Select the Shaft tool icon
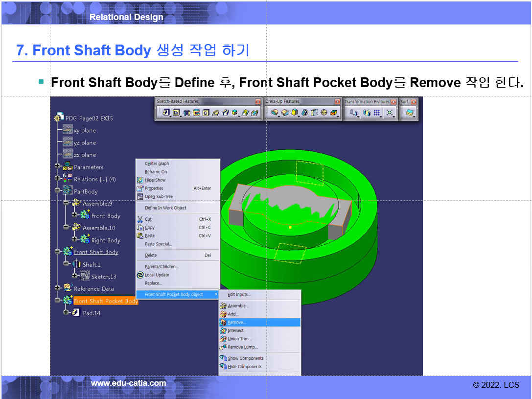The height and width of the screenshot is (399, 532). (187, 113)
